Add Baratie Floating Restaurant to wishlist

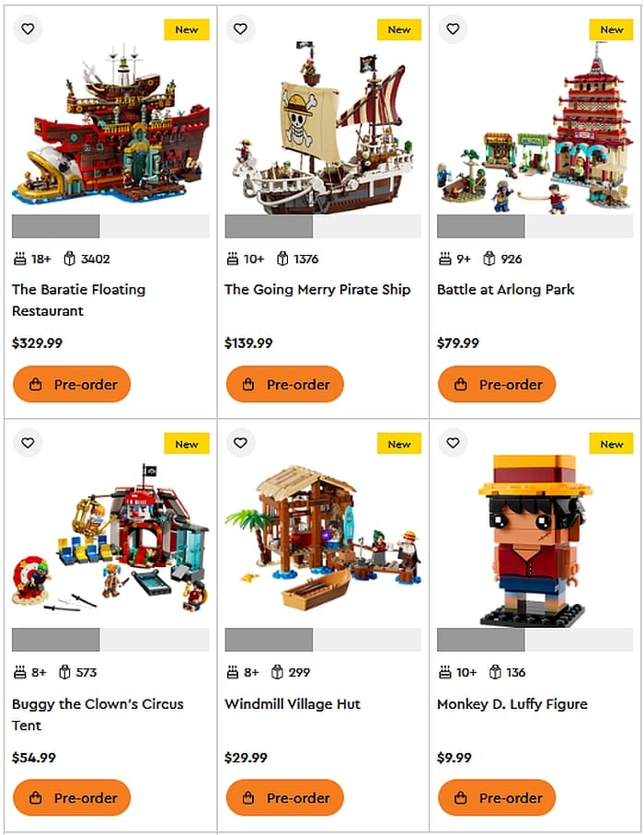[28, 29]
